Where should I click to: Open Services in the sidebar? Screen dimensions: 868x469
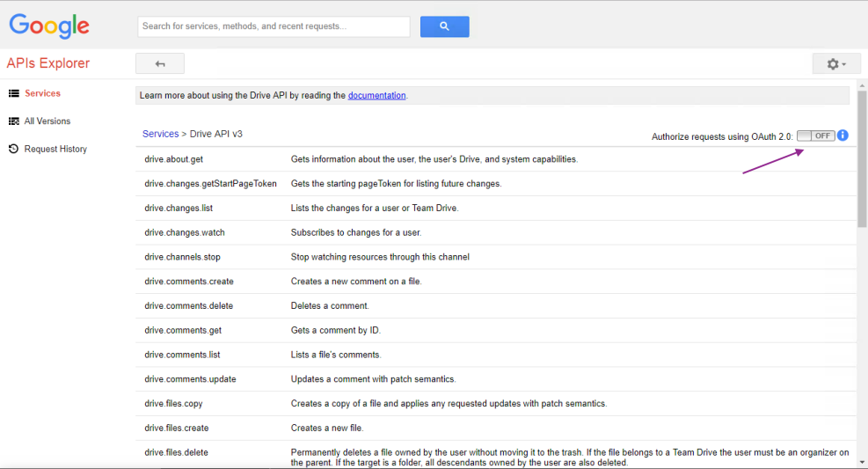pos(42,93)
